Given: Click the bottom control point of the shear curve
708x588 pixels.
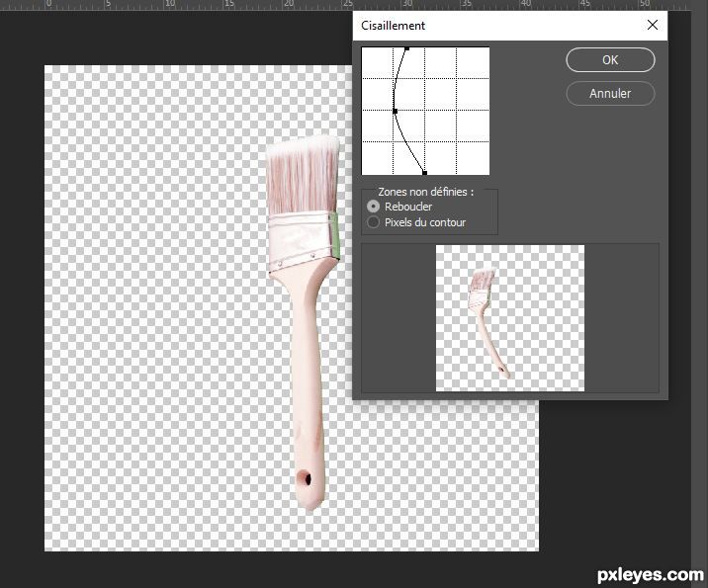Looking at the screenshot, I should (x=424, y=173).
